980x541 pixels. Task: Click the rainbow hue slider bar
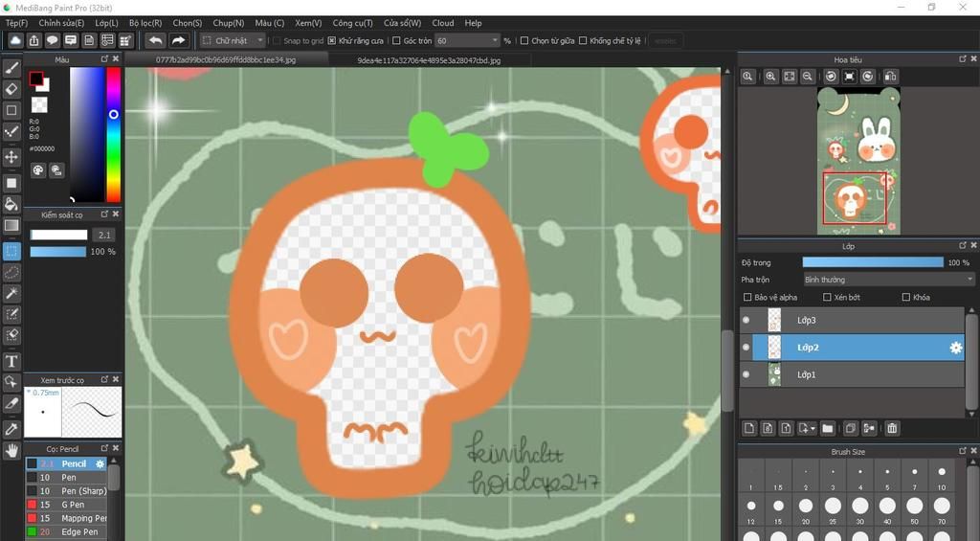pyautogui.click(x=113, y=134)
